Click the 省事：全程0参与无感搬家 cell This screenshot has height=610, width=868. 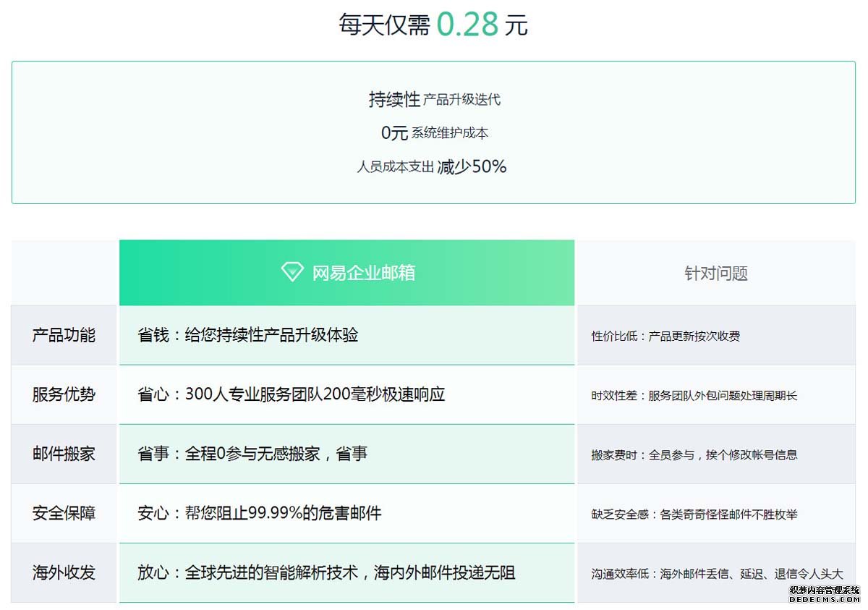coord(347,454)
